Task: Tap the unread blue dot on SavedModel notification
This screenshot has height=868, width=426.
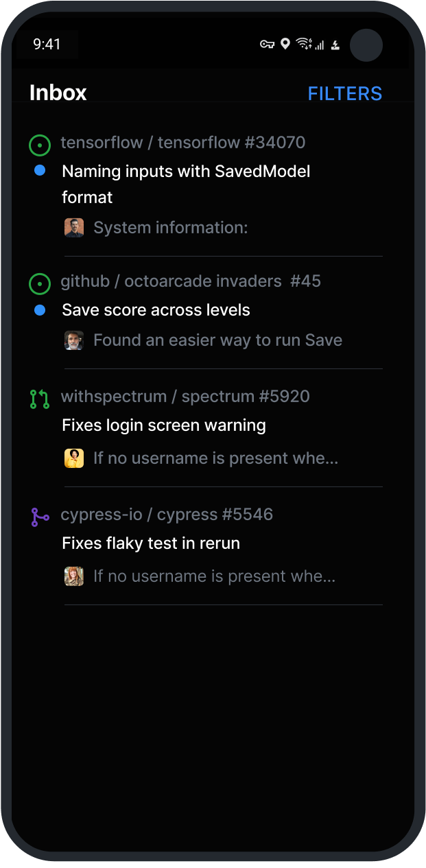Action: (x=40, y=170)
